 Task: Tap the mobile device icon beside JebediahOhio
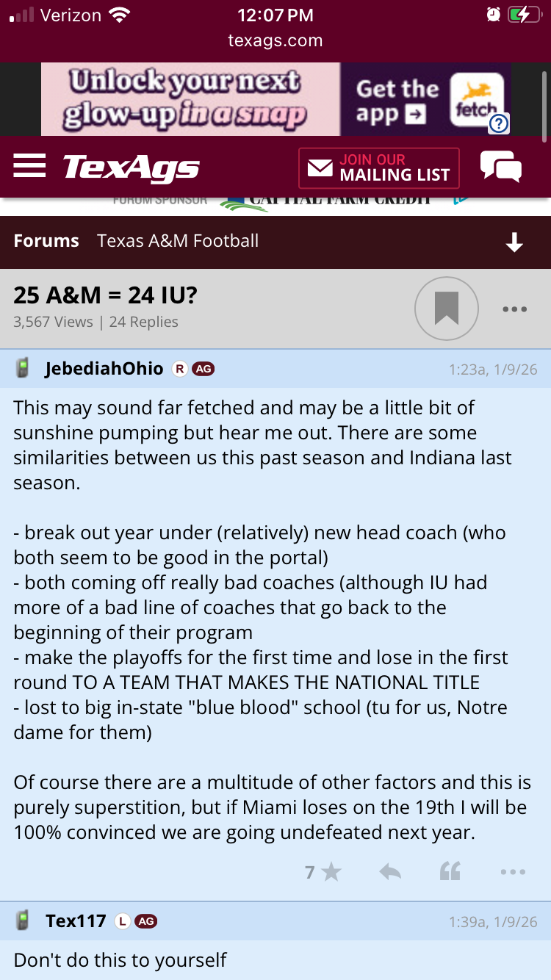[x=23, y=369]
